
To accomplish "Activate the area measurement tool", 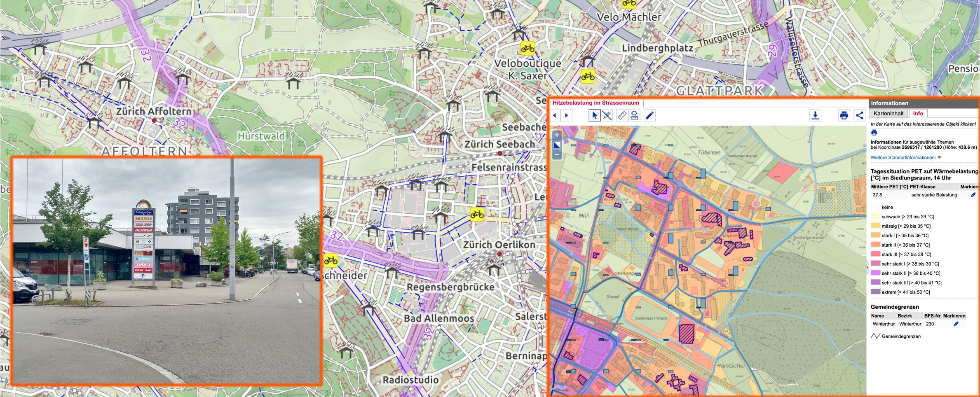I will pos(634,116).
